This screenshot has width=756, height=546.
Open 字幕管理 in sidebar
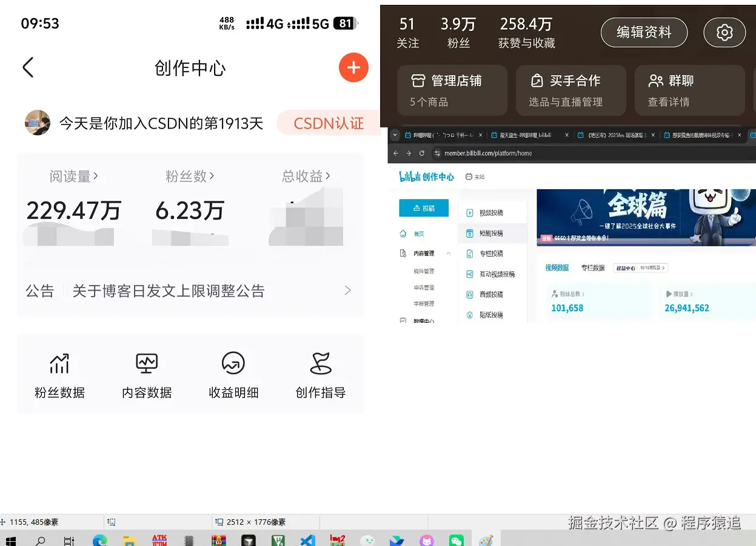click(x=424, y=303)
